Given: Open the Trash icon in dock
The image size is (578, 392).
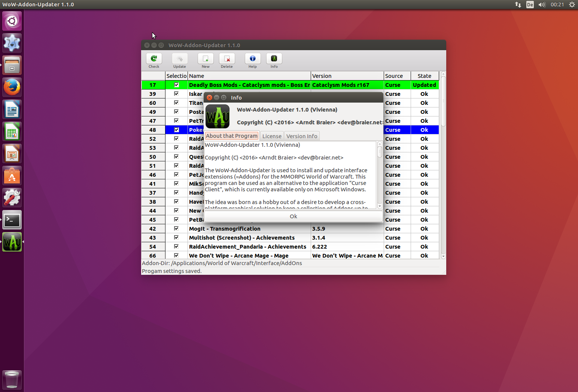Looking at the screenshot, I should pos(12,380).
